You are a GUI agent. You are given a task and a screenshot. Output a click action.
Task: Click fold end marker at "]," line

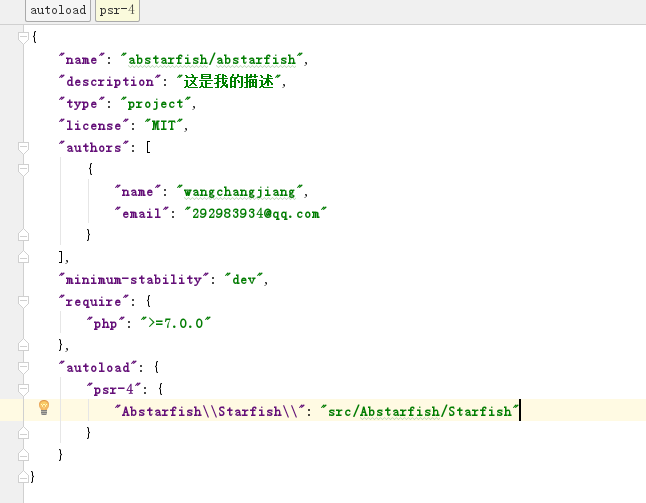point(23,257)
